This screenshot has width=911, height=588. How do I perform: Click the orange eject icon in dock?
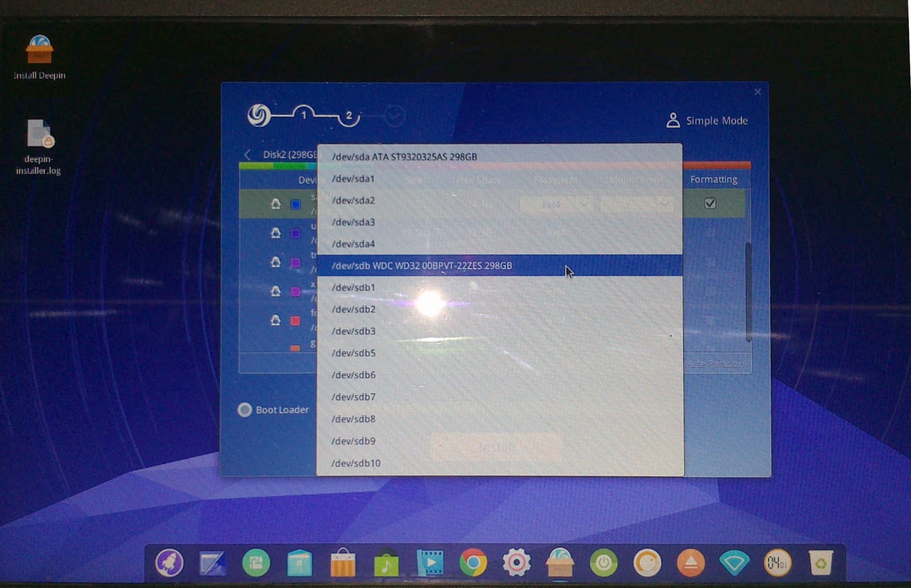tap(691, 563)
